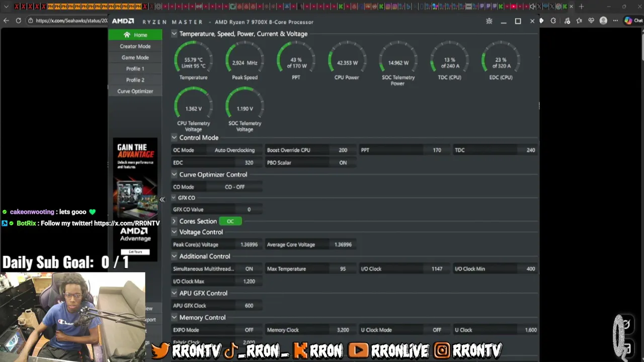Collapse the GFX CO subsection
This screenshot has width=644, height=362.
pos(174,198)
